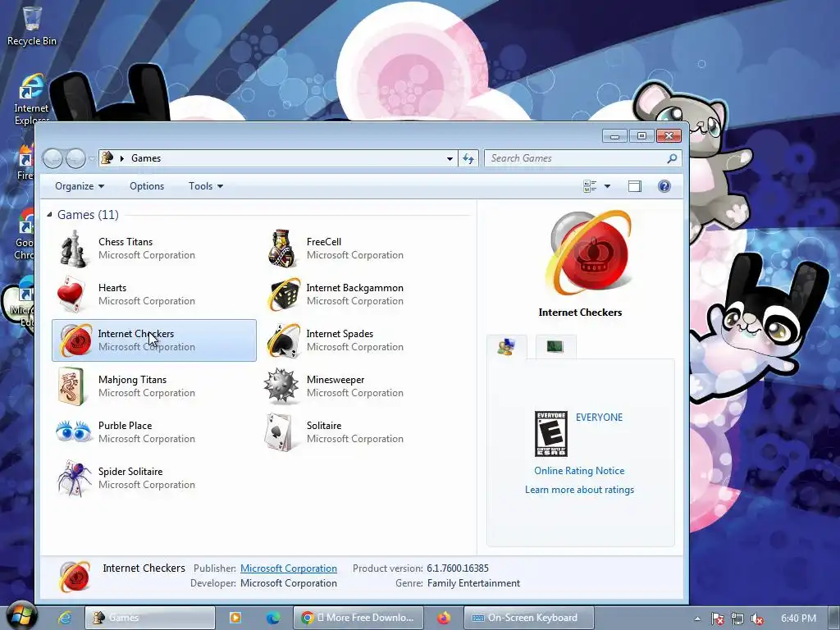Screen dimensions: 840x630
Task: Click the muted volume tray icon
Action: coord(757,619)
